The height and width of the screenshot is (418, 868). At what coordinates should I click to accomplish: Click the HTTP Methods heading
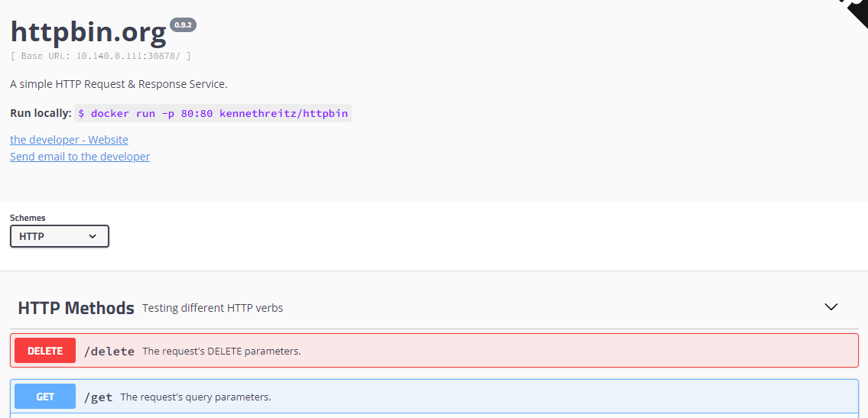76,308
